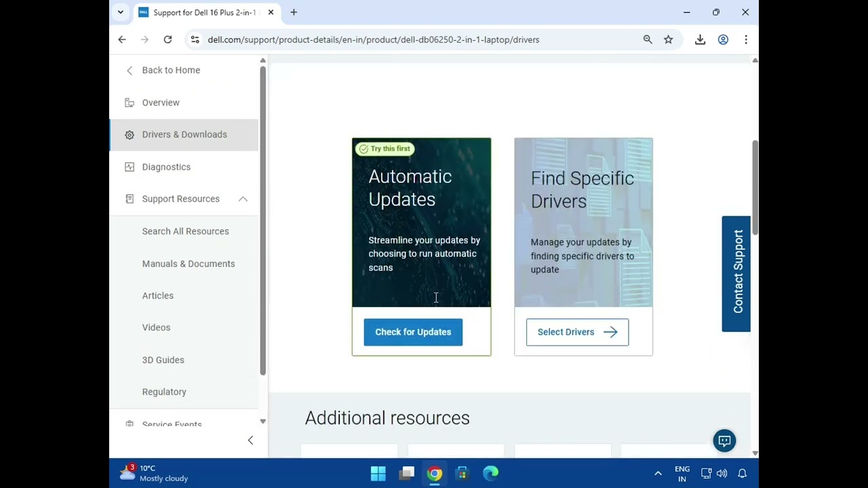Viewport: 868px width, 488px height.
Task: Open the notification bell in system tray
Action: tap(742, 473)
